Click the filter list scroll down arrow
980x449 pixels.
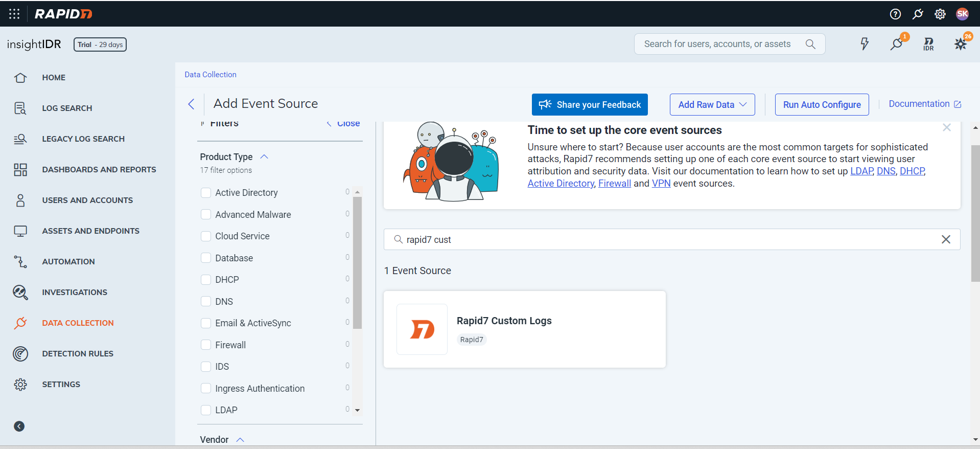pos(357,410)
